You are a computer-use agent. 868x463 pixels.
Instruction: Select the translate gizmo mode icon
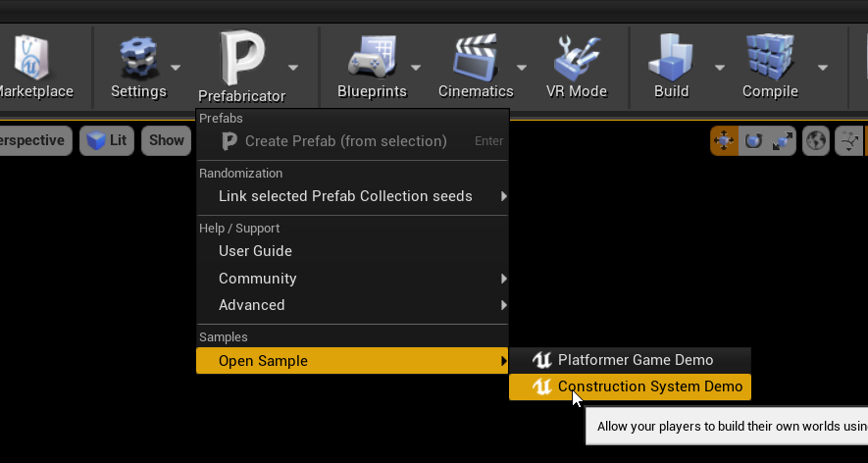[724, 140]
